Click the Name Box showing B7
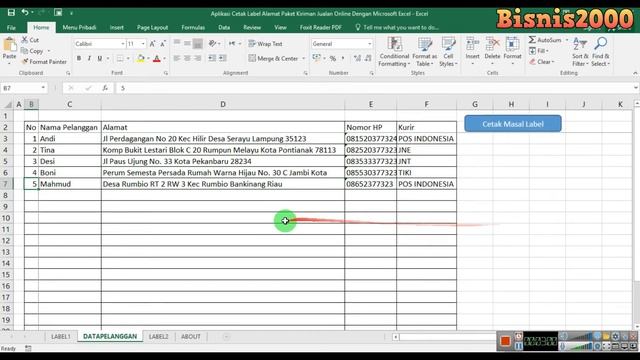 point(24,88)
